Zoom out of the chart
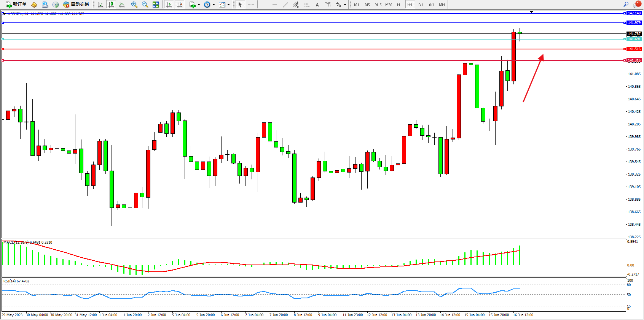This screenshot has height=320, width=644. 145,5
